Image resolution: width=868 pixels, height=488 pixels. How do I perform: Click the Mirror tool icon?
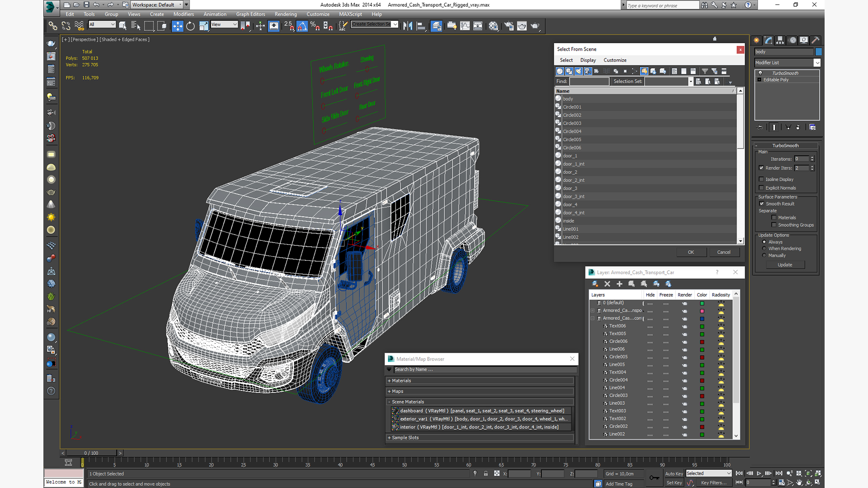tap(408, 26)
